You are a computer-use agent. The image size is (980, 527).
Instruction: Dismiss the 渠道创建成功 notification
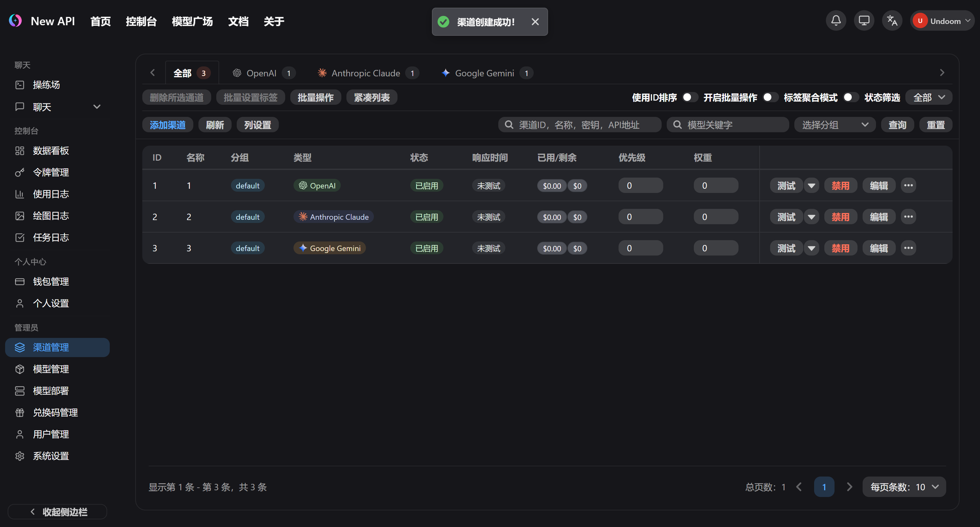click(535, 22)
